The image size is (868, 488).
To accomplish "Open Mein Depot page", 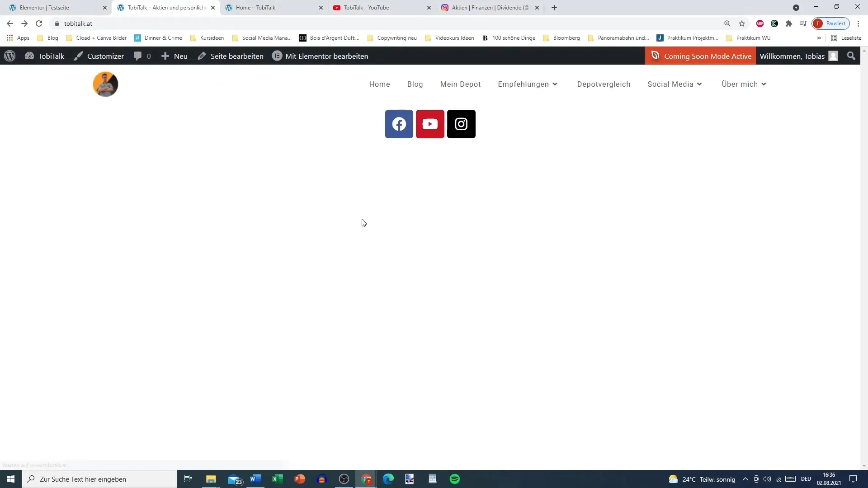I will coord(460,84).
